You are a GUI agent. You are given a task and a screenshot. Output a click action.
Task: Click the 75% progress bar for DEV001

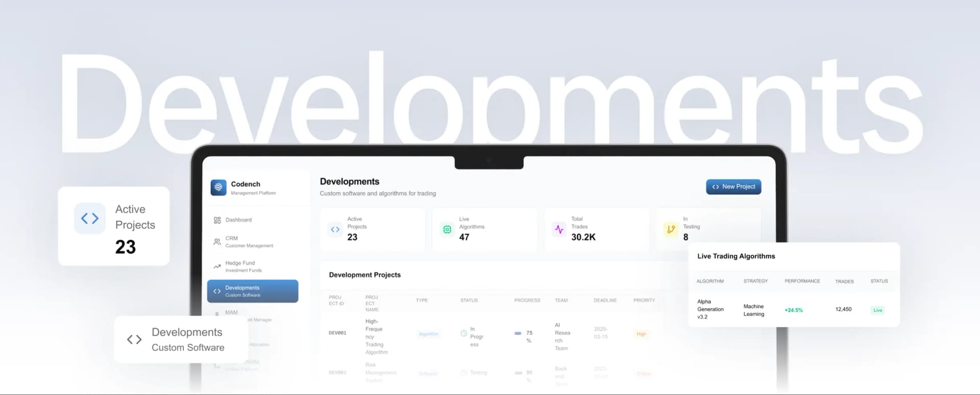click(518, 333)
